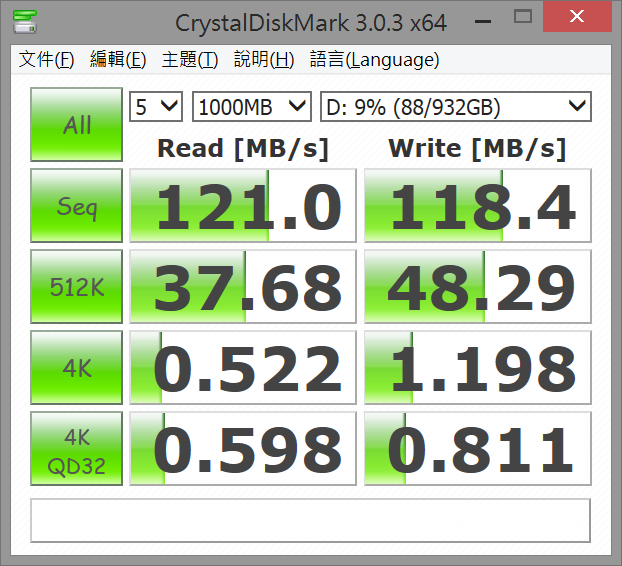Open the 主題(T) menu
622x566 pixels.
coord(190,59)
